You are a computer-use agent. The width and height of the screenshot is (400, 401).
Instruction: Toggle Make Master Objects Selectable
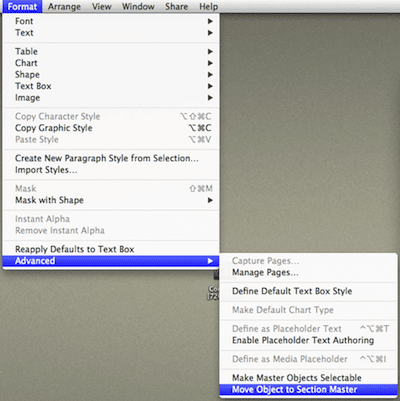pyautogui.click(x=309, y=378)
